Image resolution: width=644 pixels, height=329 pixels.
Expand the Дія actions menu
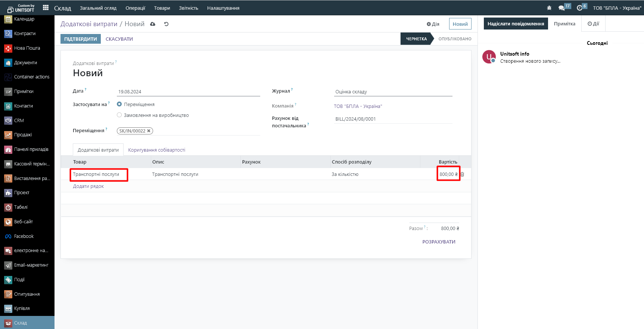(x=433, y=24)
